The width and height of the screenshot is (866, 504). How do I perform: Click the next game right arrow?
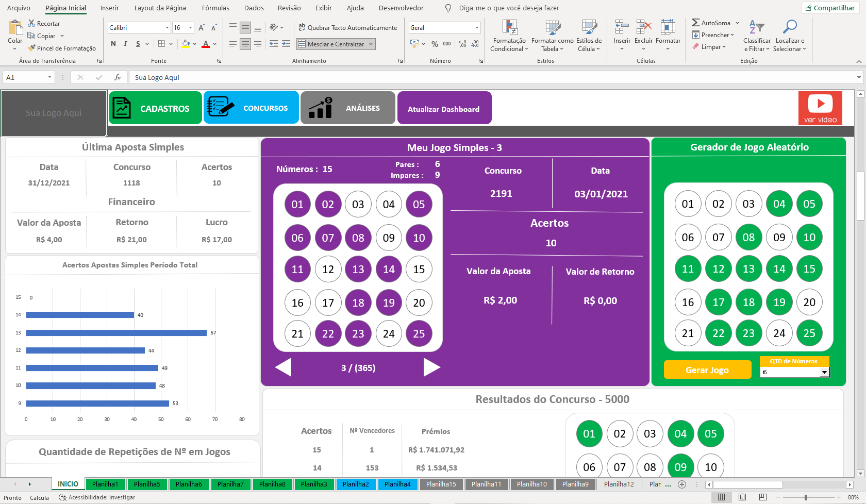(432, 367)
